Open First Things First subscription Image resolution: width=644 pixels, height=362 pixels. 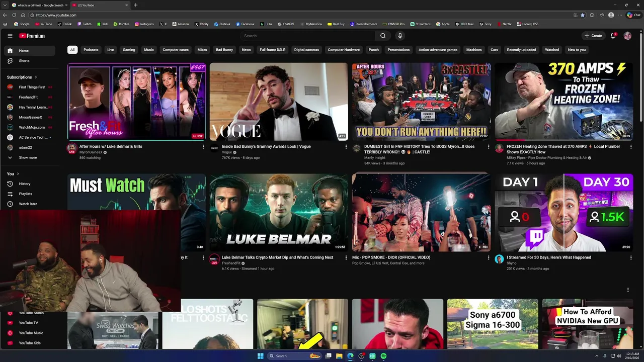coord(30,87)
